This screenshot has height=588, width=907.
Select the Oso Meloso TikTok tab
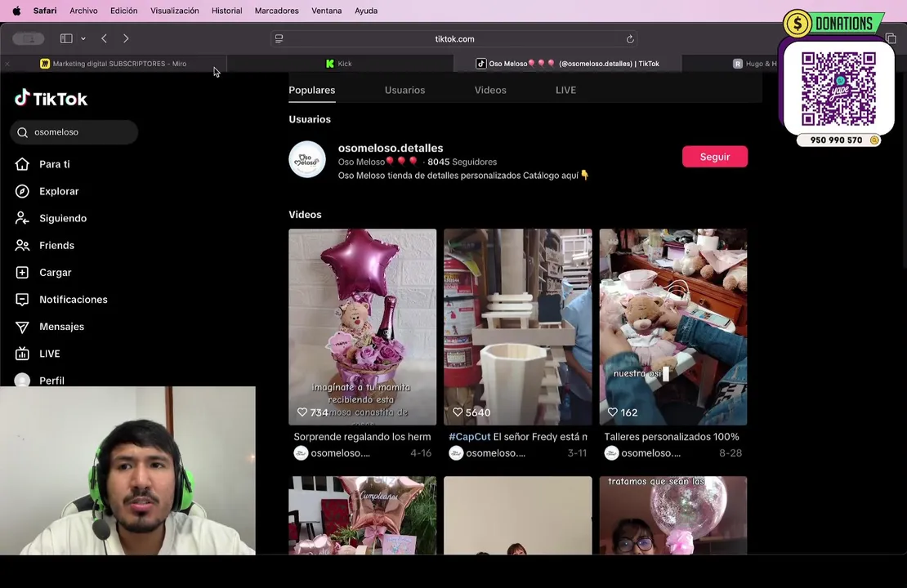point(567,64)
